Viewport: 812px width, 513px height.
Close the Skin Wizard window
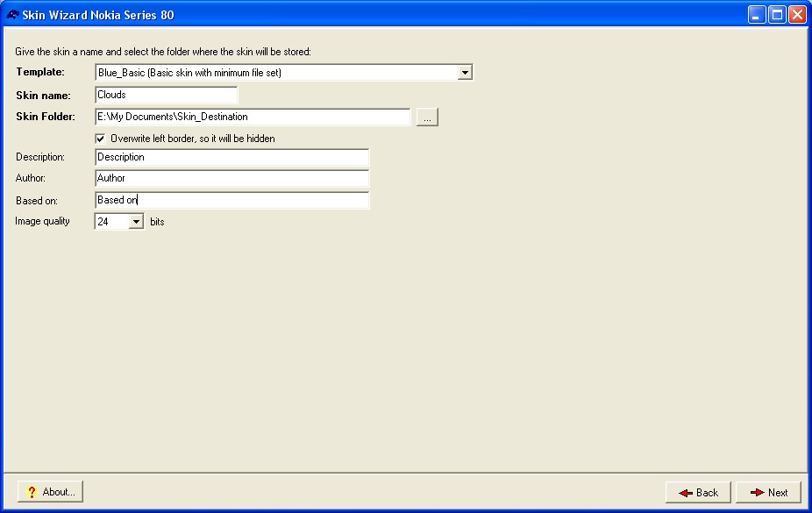[x=797, y=15]
